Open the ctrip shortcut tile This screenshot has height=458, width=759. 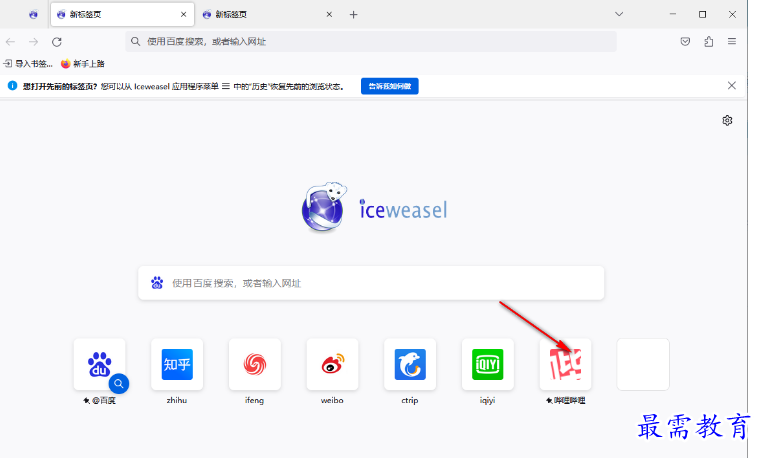click(x=410, y=365)
